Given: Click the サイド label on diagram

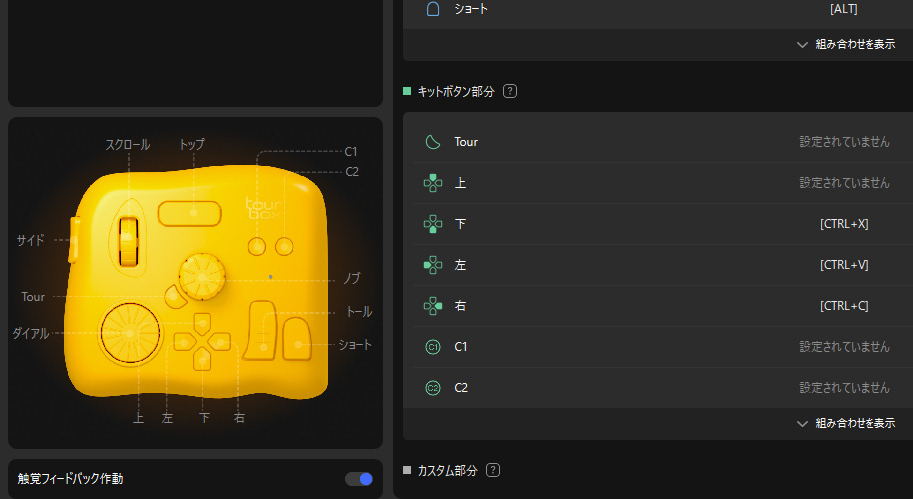Looking at the screenshot, I should pos(30,240).
